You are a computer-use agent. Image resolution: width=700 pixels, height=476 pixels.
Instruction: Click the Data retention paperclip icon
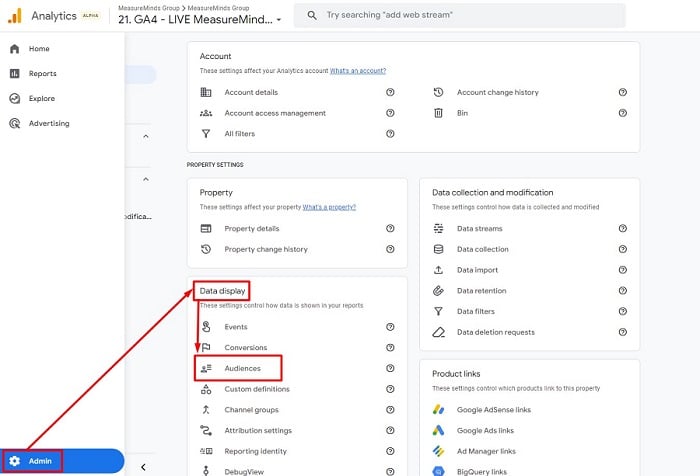click(438, 291)
